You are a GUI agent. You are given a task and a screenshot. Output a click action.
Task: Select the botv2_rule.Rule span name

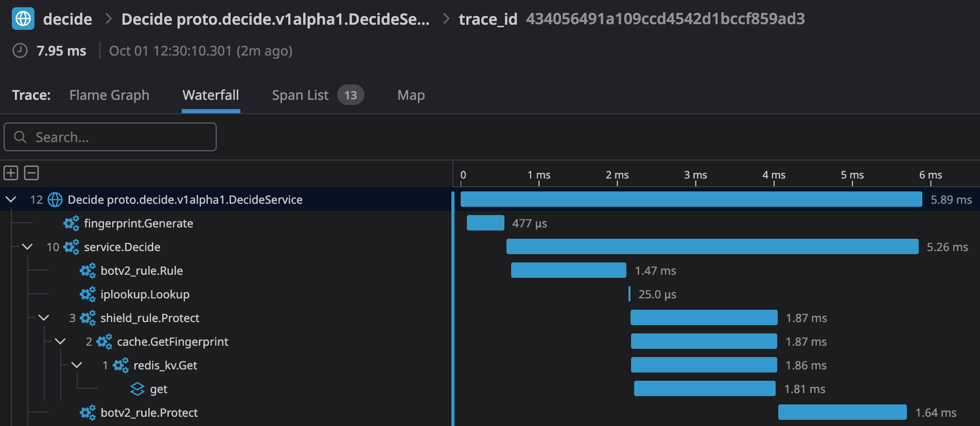142,271
